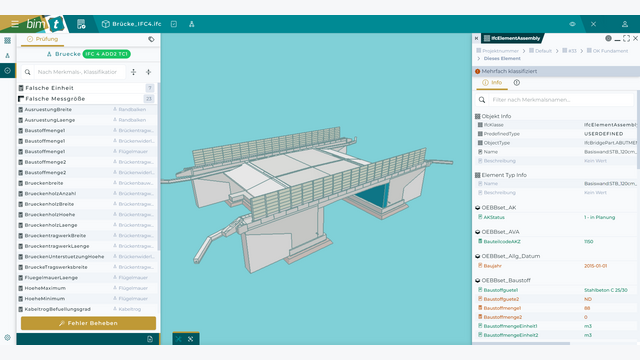Collapse the OEBBset_Allg_Datum section
The image size is (640, 360).
pos(507,256)
